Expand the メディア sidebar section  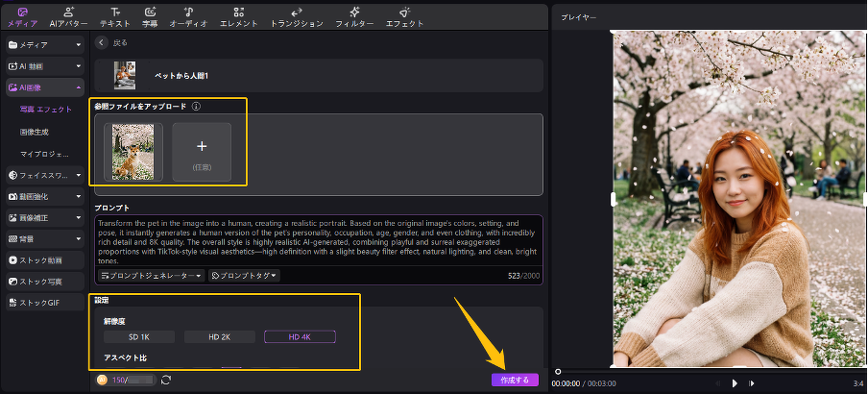[45, 44]
